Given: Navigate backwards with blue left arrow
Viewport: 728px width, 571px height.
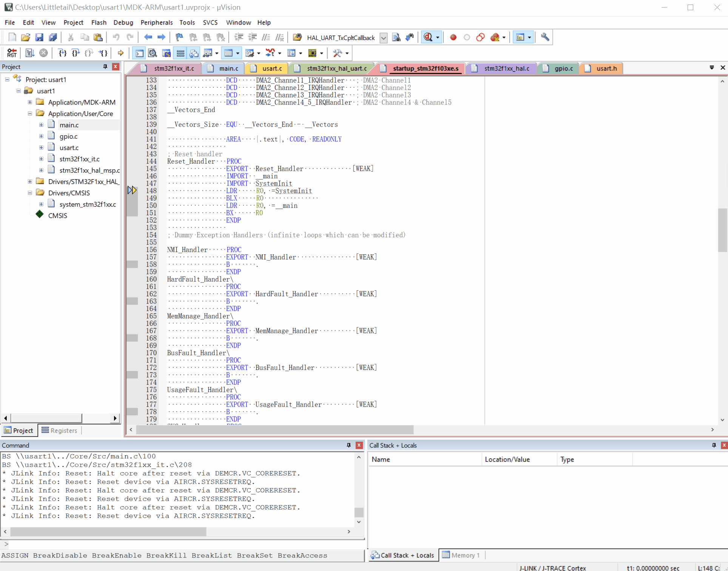Looking at the screenshot, I should coord(148,37).
